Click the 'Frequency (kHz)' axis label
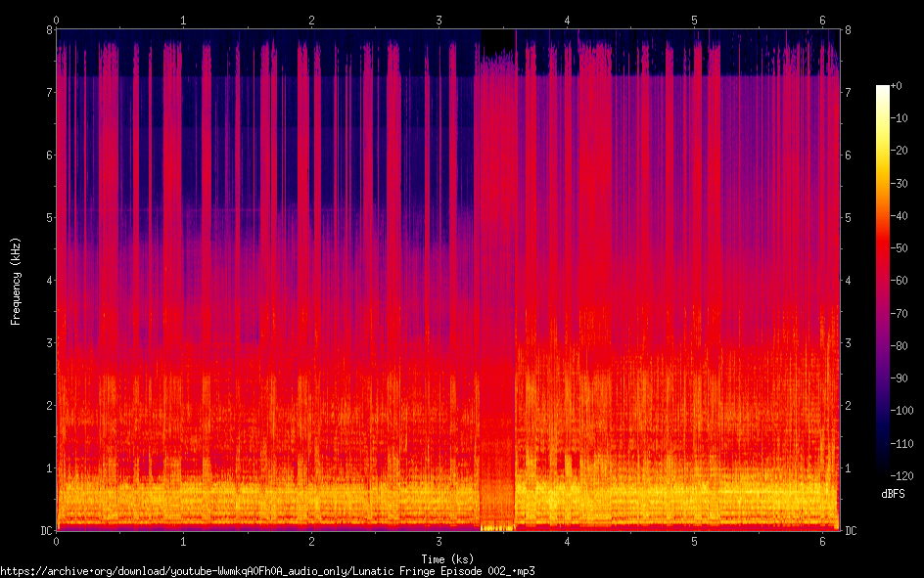The height and width of the screenshot is (578, 924). click(16, 281)
